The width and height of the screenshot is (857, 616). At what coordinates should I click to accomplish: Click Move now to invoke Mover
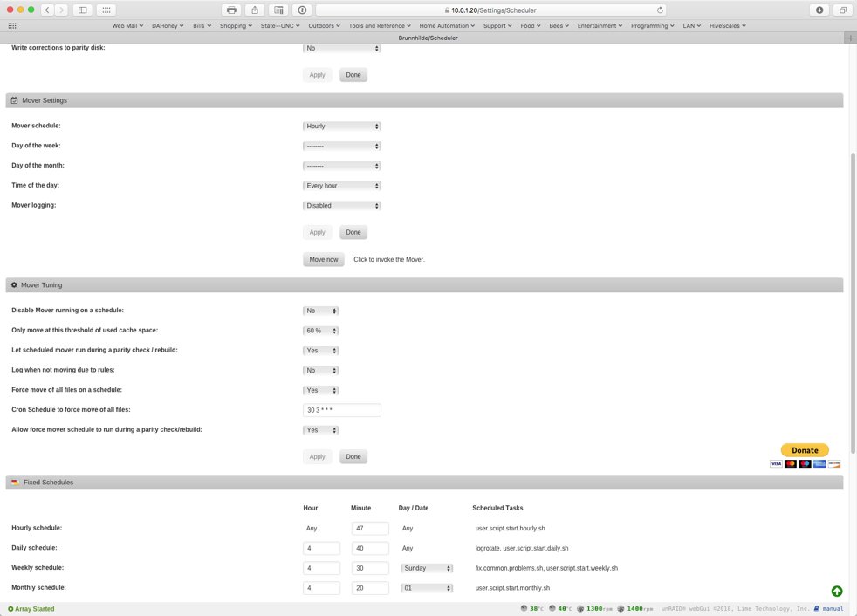324,260
